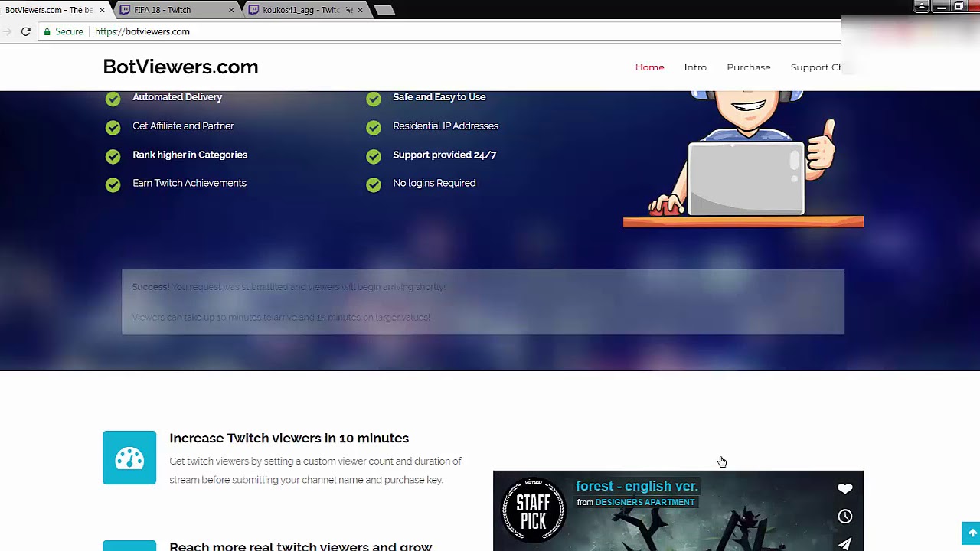Click the speedometer gauge feature icon

129,458
